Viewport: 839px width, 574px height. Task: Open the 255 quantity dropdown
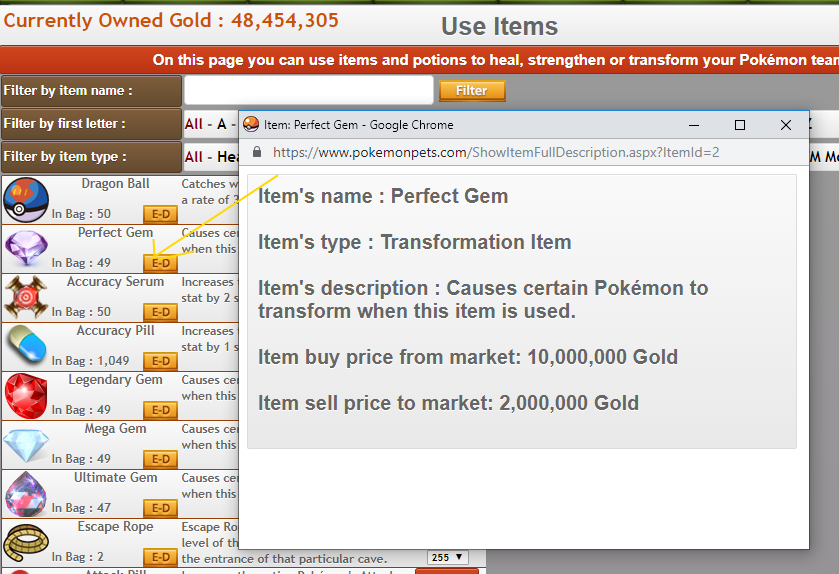point(447,557)
